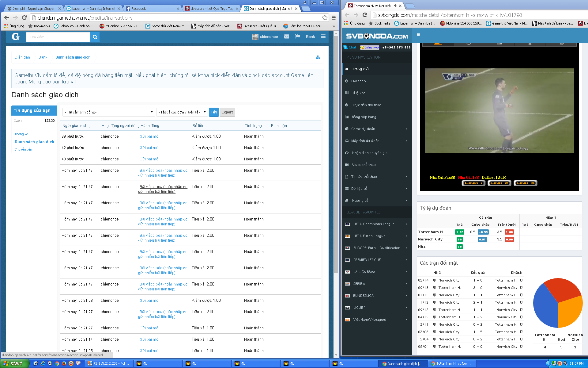
Task: Bookmark page with star icon in address bar
Action: point(325,18)
